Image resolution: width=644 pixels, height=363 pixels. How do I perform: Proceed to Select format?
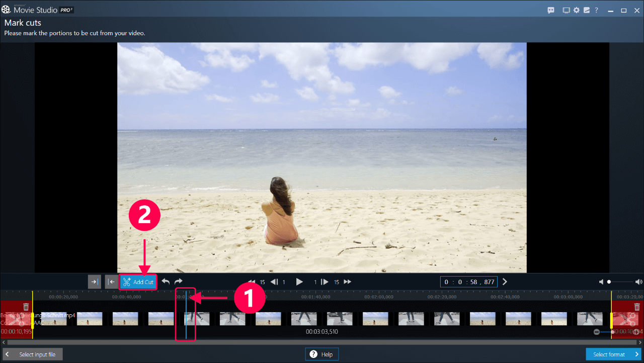click(614, 354)
